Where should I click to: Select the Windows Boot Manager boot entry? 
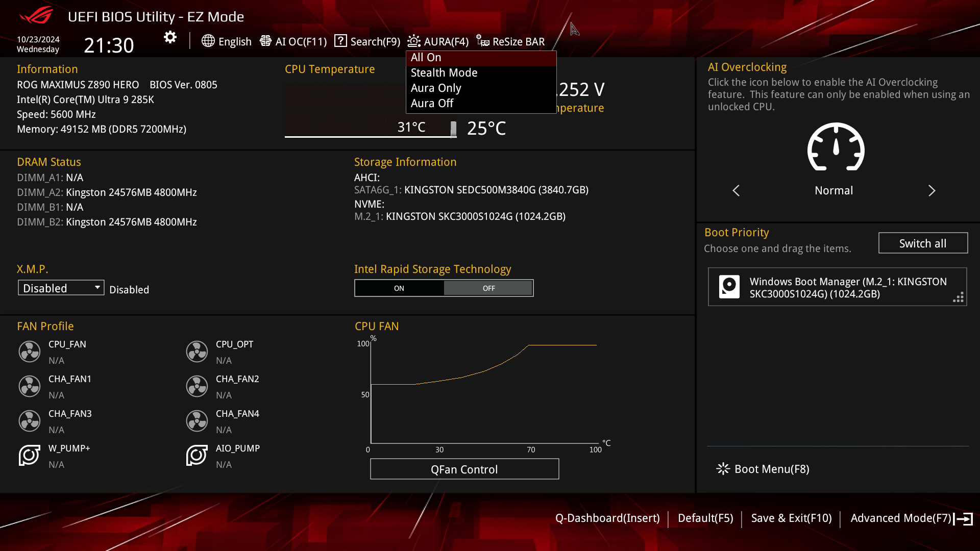tap(838, 287)
